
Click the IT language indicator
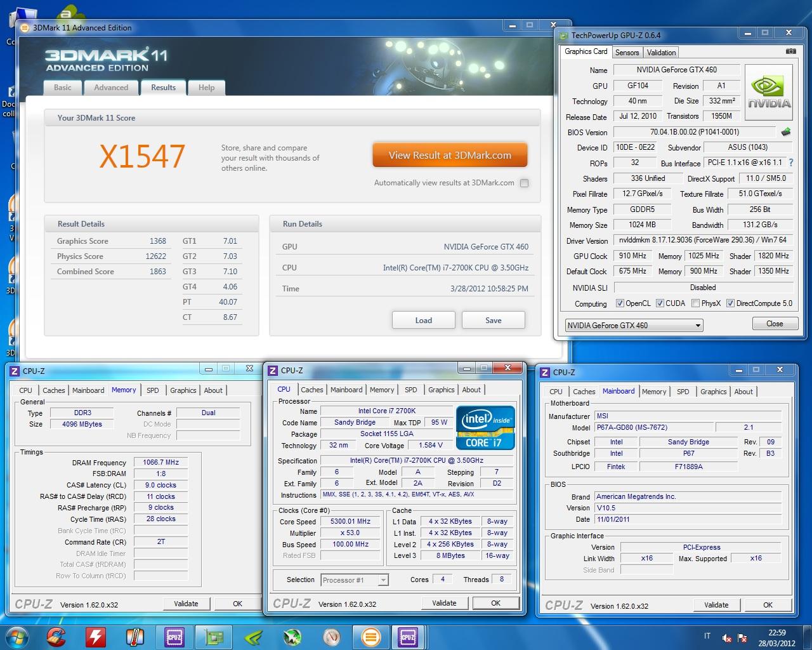pos(707,636)
